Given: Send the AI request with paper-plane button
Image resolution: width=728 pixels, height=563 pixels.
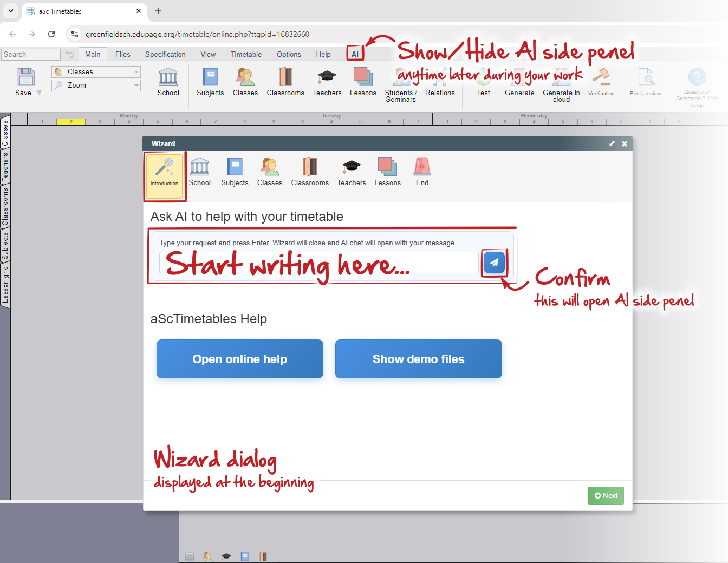Looking at the screenshot, I should [x=494, y=263].
